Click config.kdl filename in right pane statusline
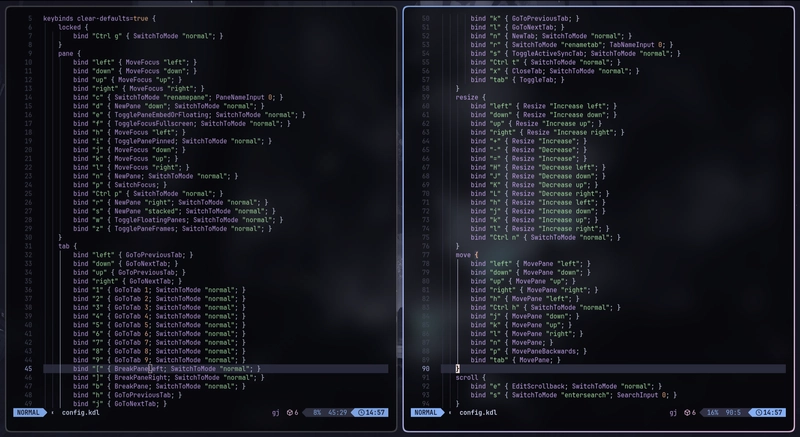This screenshot has width=800, height=437. click(478, 413)
